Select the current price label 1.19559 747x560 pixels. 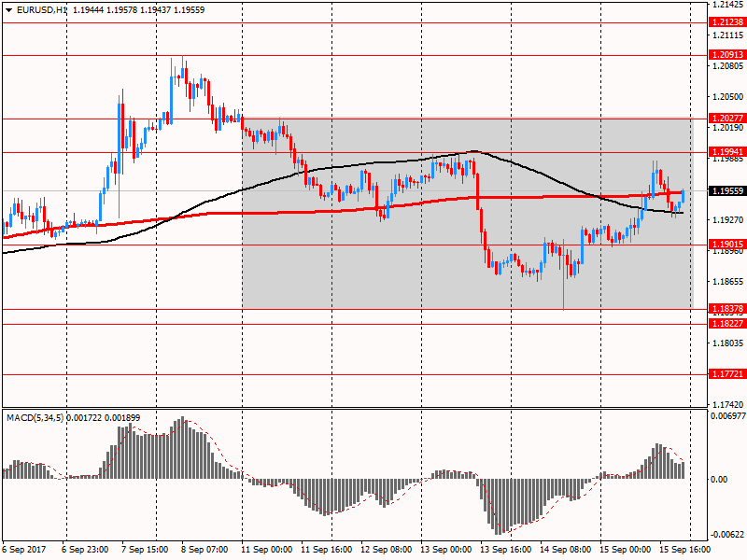727,191
